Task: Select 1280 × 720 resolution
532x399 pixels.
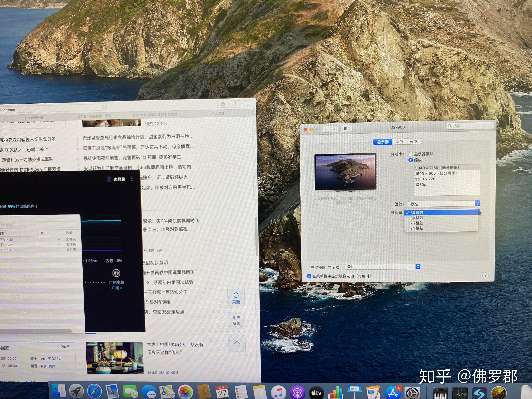Action: coord(447,179)
